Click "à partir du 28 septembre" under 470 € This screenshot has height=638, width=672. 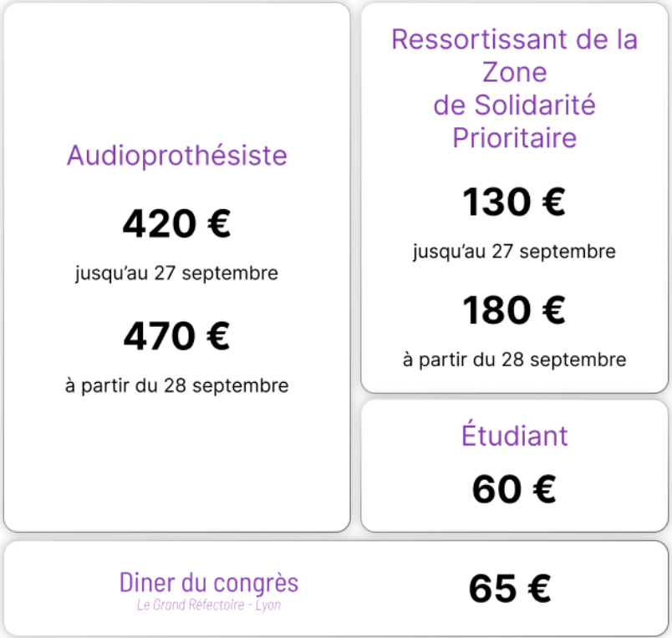176,385
